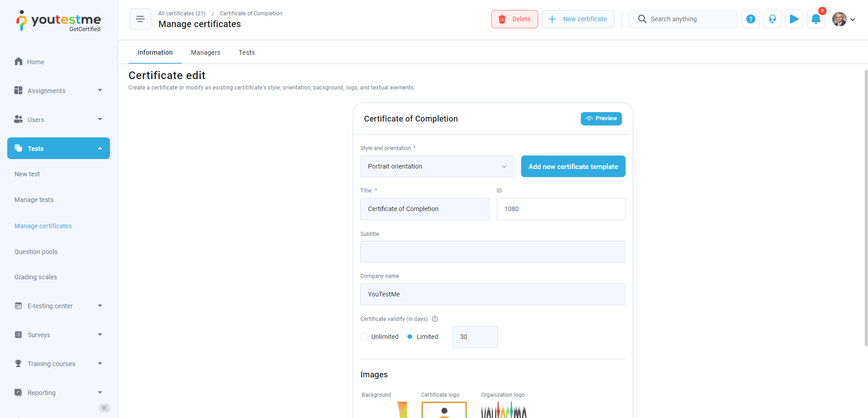This screenshot has width=868, height=418.
Task: Open the user profile dropdown
Action: [x=844, y=19]
